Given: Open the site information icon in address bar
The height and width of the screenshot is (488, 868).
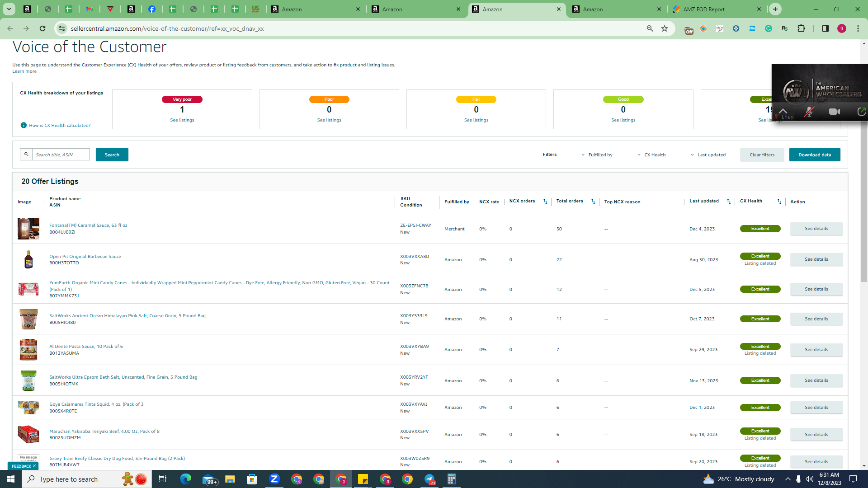Looking at the screenshot, I should point(62,28).
